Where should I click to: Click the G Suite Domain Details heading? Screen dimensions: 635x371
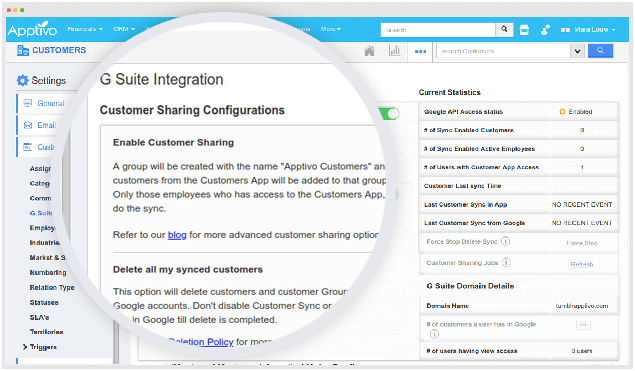click(x=470, y=286)
